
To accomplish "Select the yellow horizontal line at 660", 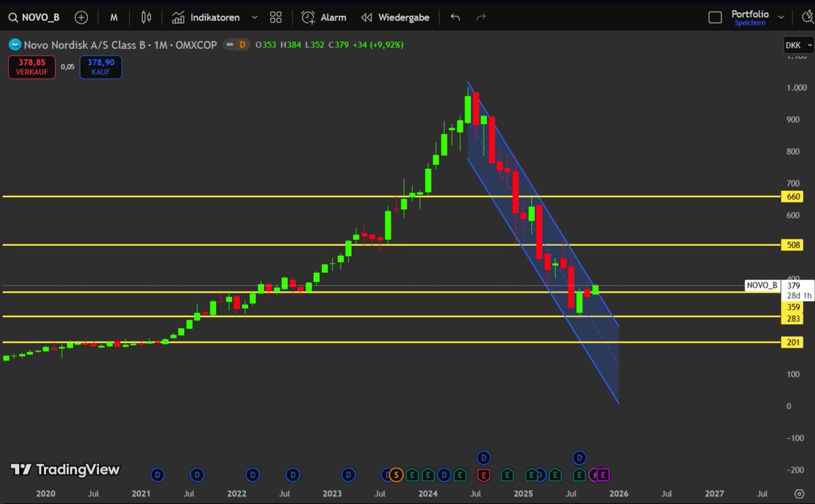I will (x=391, y=196).
